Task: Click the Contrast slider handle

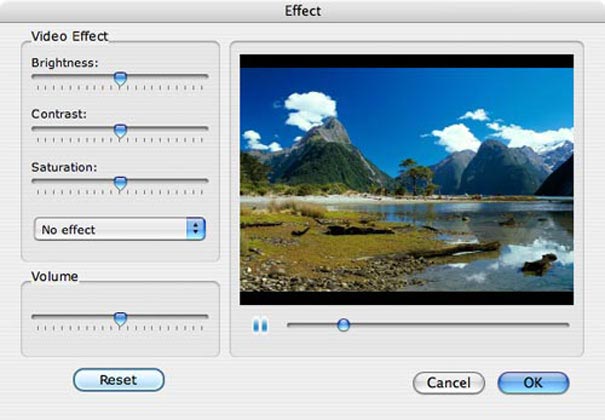Action: [x=120, y=132]
